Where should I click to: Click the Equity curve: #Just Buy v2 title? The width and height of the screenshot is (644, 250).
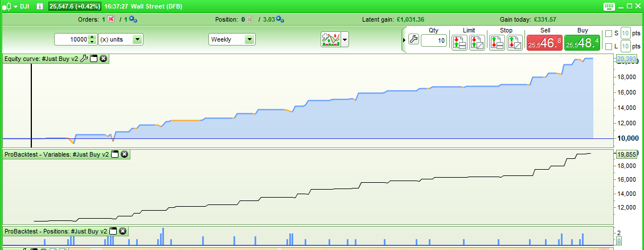pyautogui.click(x=41, y=59)
